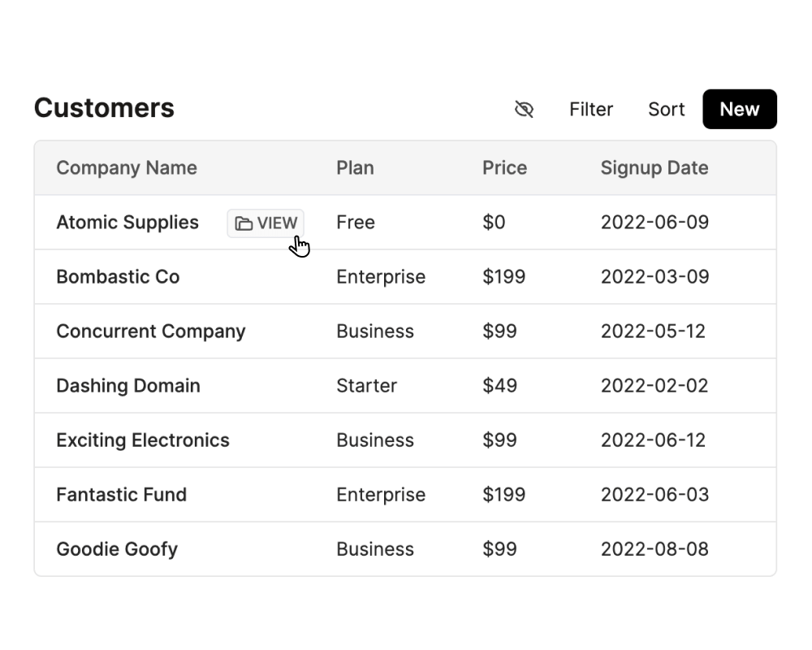Sort by the Company Name column header
This screenshot has width=812, height=650.
pos(127,168)
